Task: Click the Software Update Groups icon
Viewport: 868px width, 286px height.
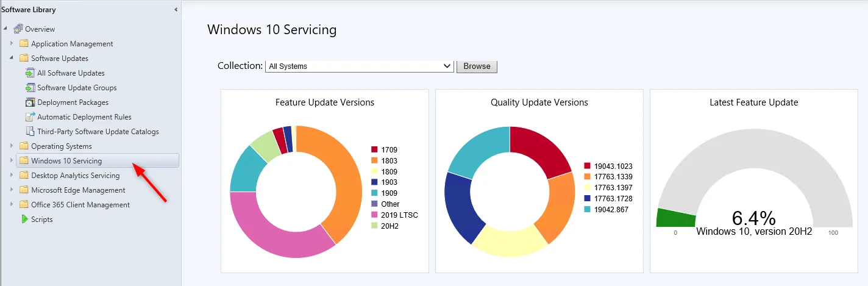Action: [30, 88]
